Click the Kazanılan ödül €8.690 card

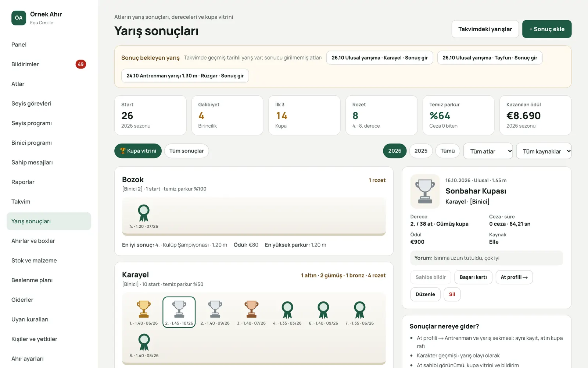click(x=535, y=116)
